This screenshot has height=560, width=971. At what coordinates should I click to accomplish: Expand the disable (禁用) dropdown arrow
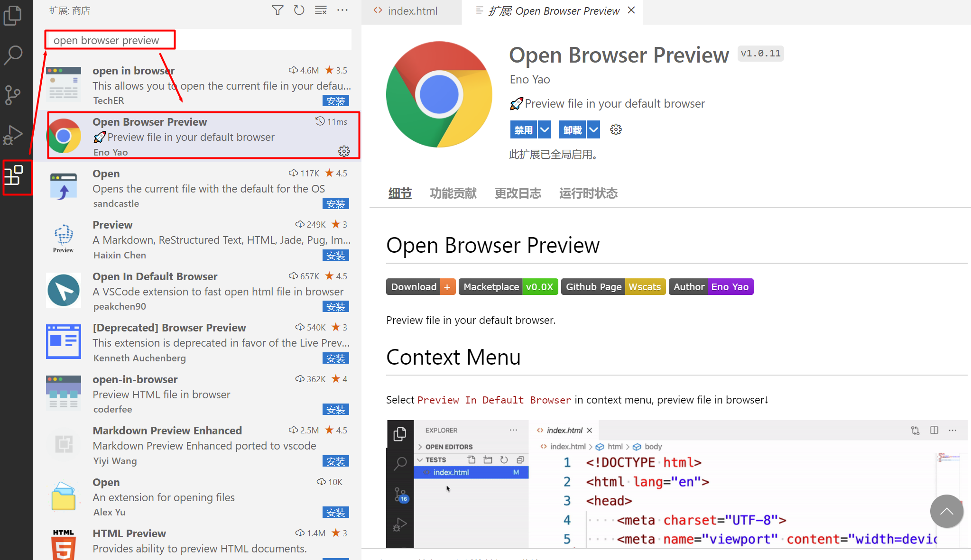545,129
